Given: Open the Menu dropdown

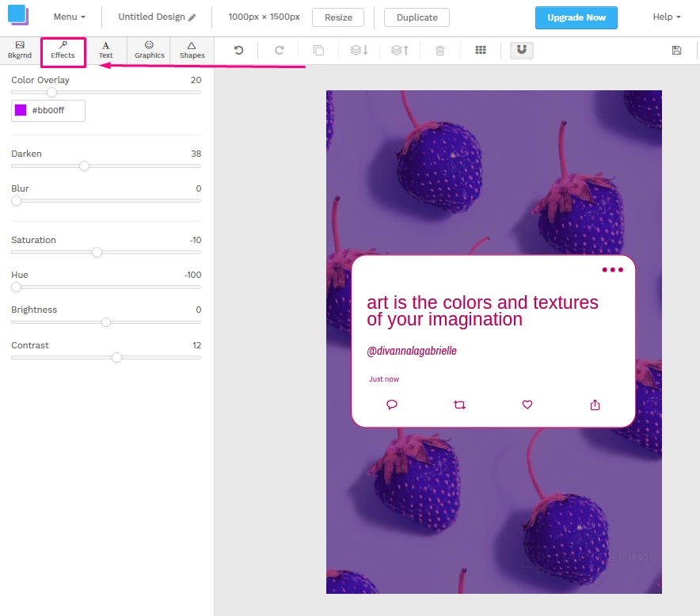Looking at the screenshot, I should click(x=69, y=17).
